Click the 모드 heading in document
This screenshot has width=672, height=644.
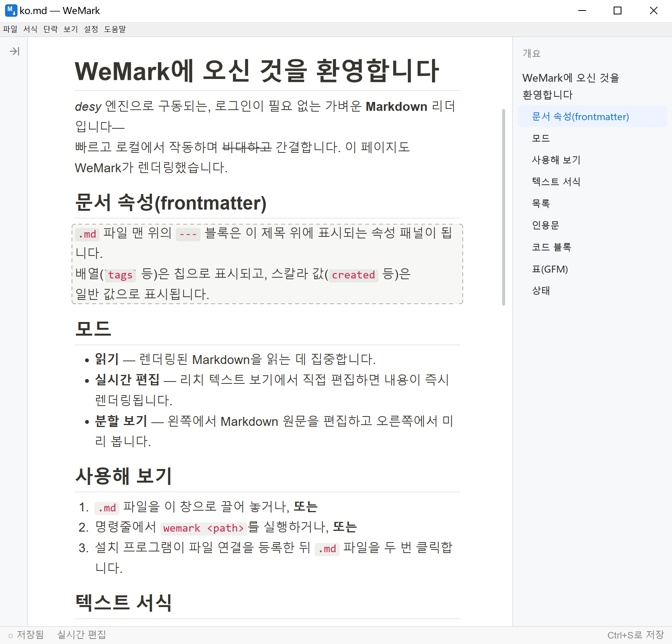(93, 329)
